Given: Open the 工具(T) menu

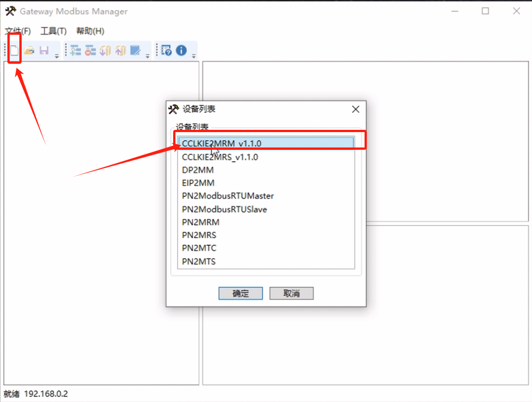Looking at the screenshot, I should [53, 31].
